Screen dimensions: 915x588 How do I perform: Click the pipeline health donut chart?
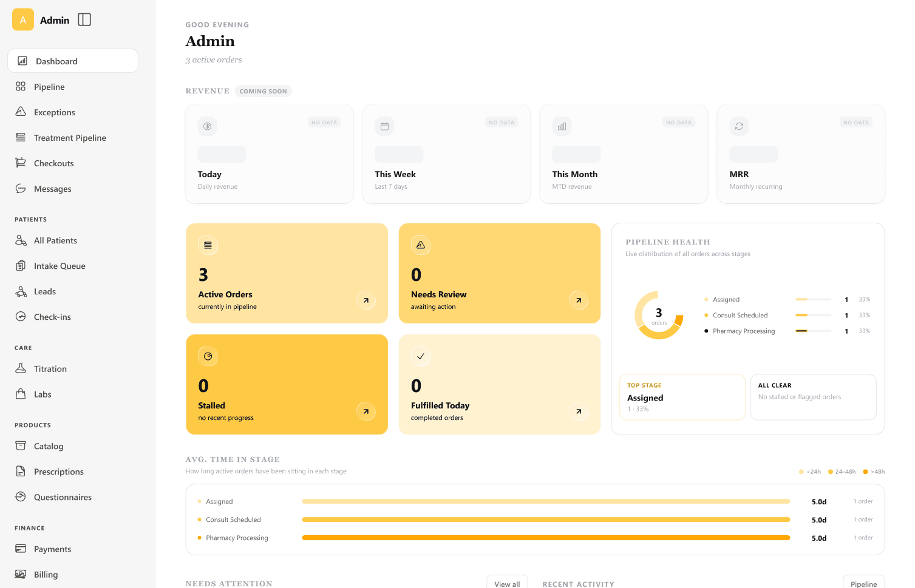(659, 315)
